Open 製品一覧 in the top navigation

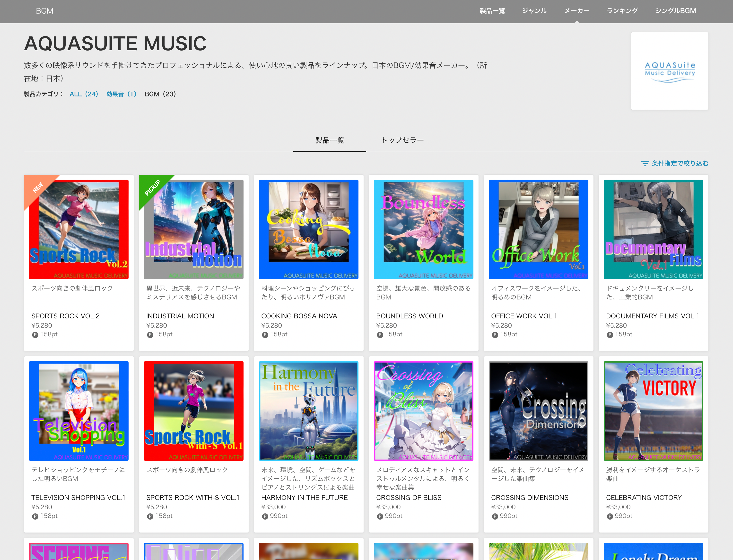coord(492,11)
